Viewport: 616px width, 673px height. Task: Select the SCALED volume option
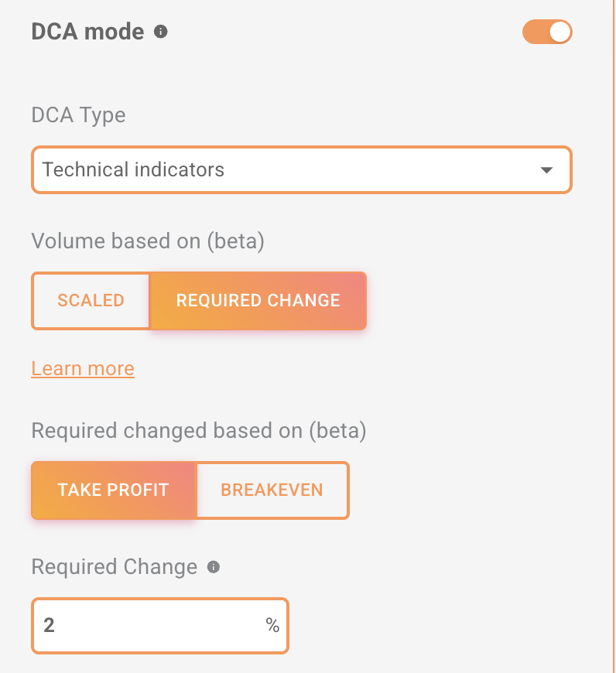click(91, 300)
